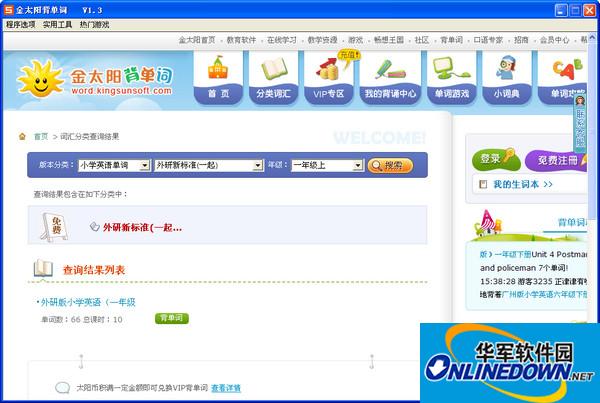The image size is (600, 403).
Task: Click the 会员中心 top nav link
Action: [554, 40]
